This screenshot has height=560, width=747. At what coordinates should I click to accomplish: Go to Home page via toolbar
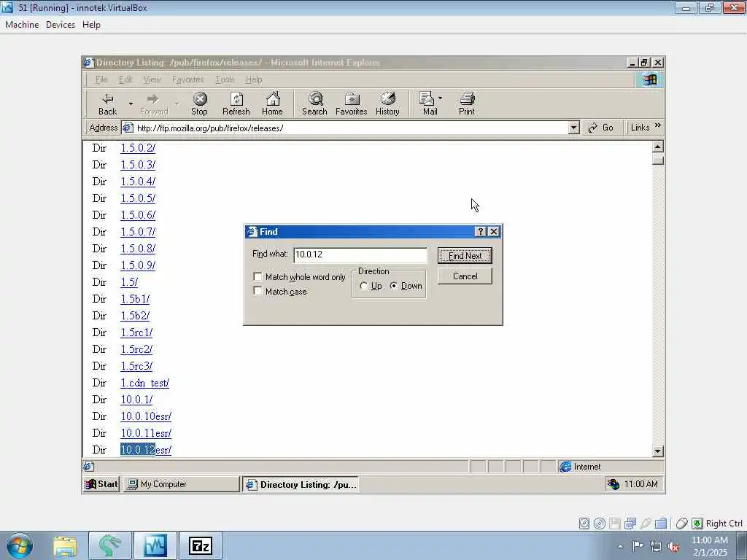(x=273, y=104)
